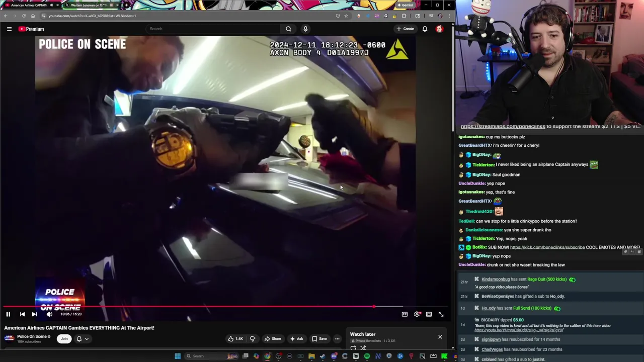This screenshot has height=362, width=644.
Task: Join the Police On Scene channel
Action: 64,338
